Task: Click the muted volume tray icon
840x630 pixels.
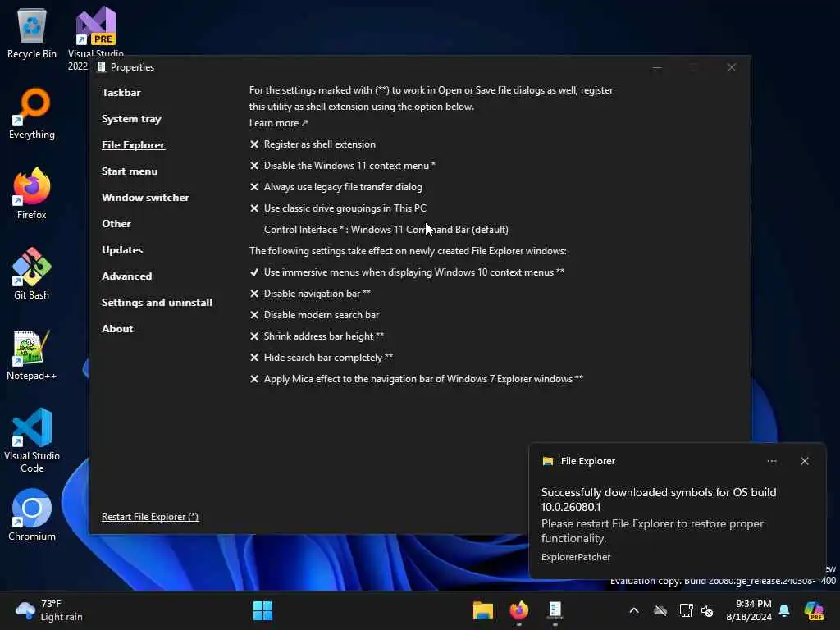Action: tap(707, 610)
